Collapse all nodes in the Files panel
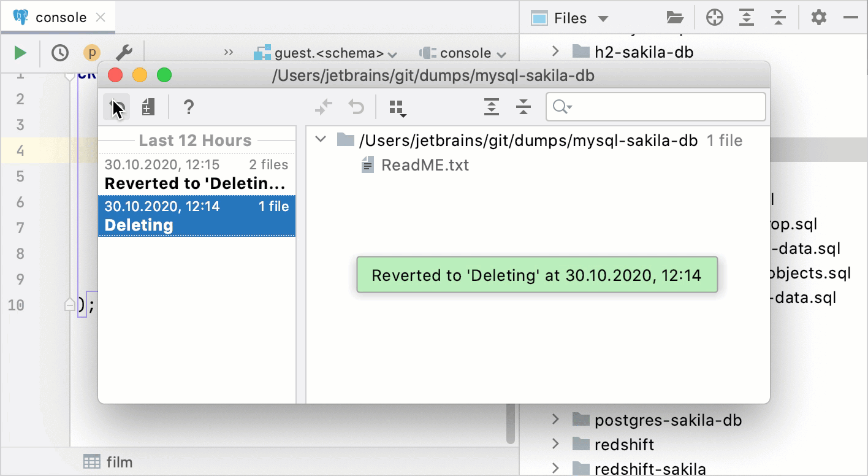This screenshot has width=868, height=476. click(779, 17)
